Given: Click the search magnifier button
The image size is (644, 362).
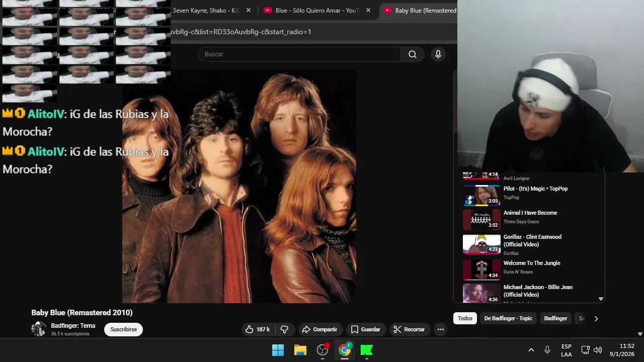Looking at the screenshot, I should click(x=413, y=54).
